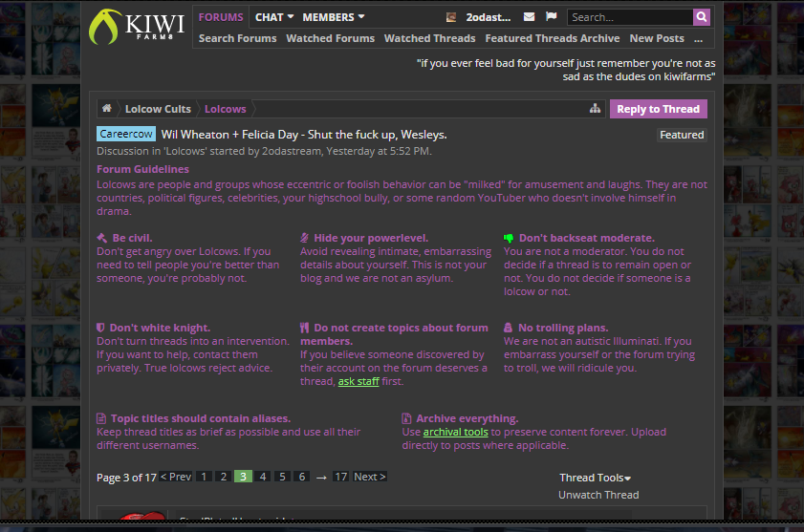Go to page 1
Screen dimensions: 804x532
(x=204, y=477)
